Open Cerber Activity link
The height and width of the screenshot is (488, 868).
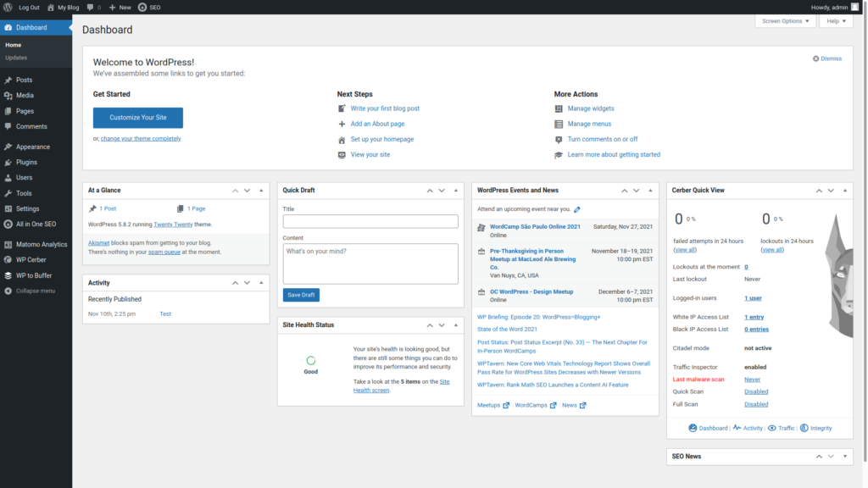748,428
